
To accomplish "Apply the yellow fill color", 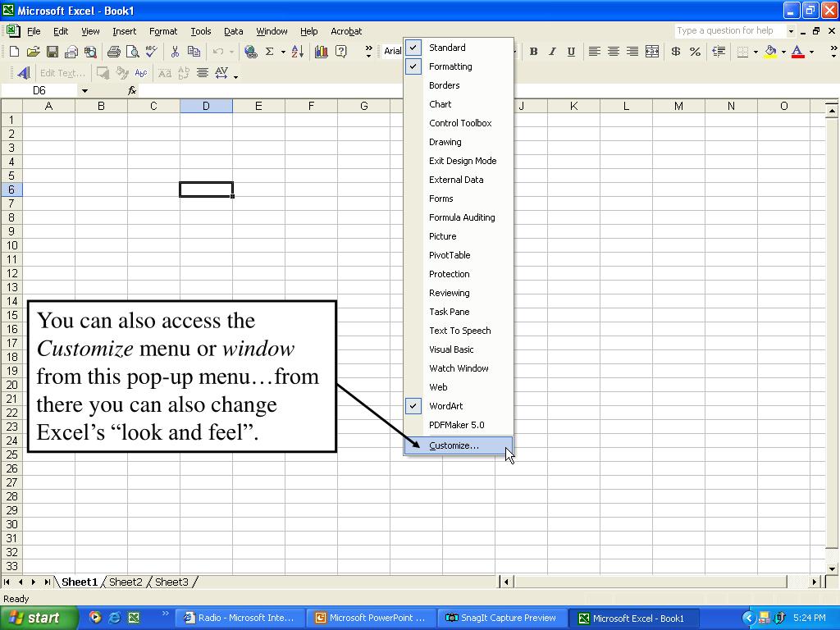I will click(770, 52).
